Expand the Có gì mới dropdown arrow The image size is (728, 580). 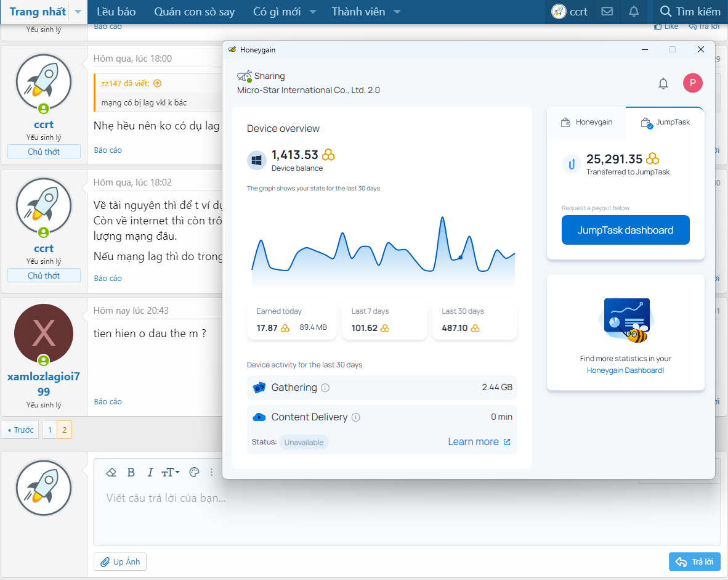312,12
